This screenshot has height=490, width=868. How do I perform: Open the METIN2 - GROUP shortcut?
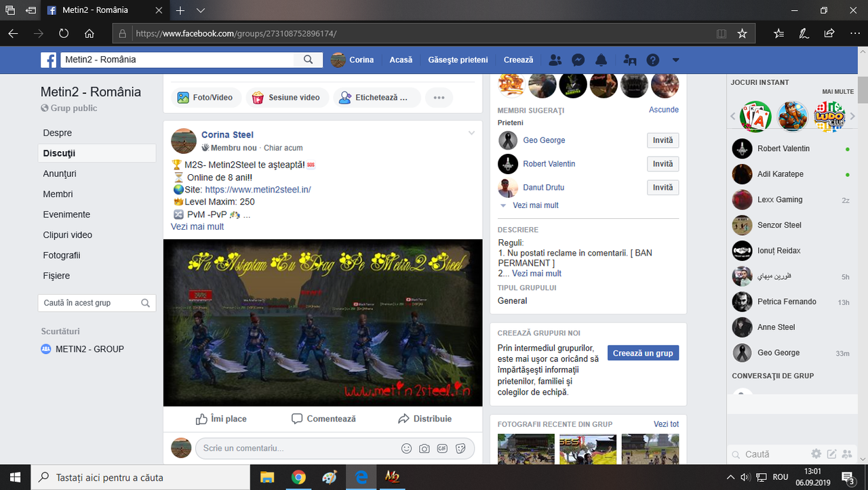pos(82,349)
